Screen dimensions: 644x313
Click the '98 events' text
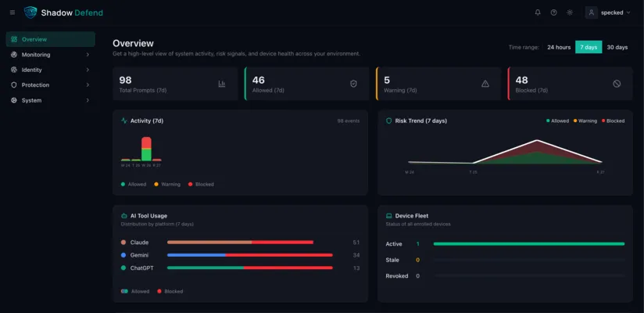pyautogui.click(x=349, y=121)
